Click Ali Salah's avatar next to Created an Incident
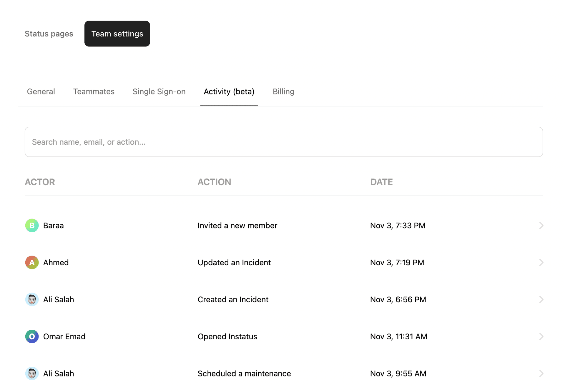Screen dimensions: 565x392 point(32,299)
